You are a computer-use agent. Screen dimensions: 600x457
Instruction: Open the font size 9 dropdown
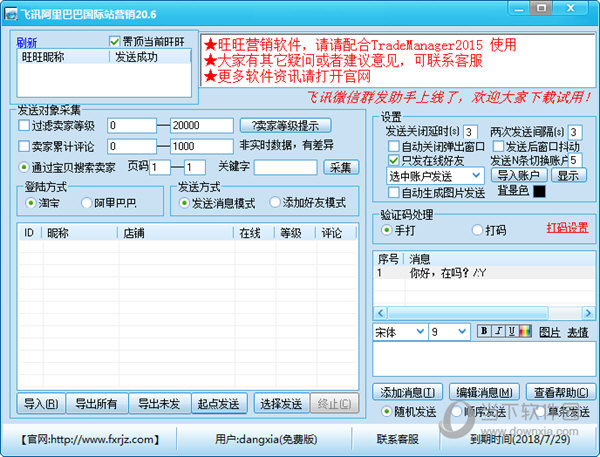[448, 331]
